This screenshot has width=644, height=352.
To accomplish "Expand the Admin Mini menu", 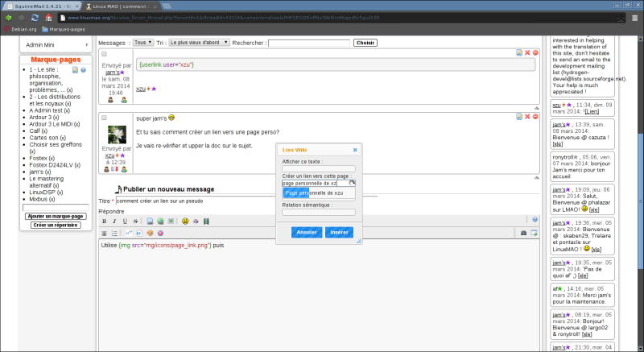I will pos(56,45).
